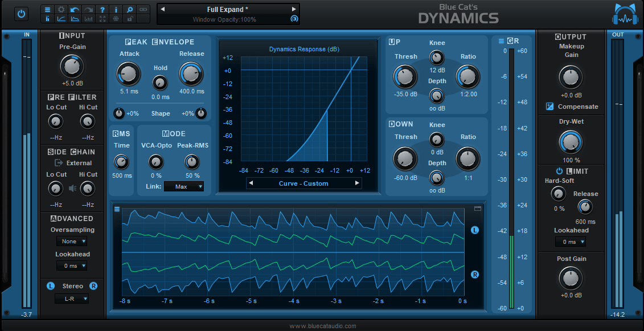The width and height of the screenshot is (644, 331).
Task: Click the Redo arrow icon
Action: tap(88, 9)
